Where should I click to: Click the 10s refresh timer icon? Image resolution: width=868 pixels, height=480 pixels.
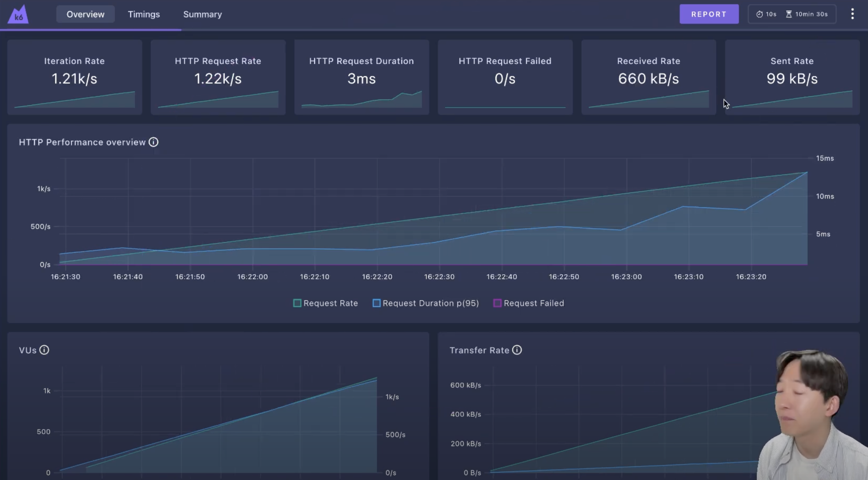pos(759,14)
